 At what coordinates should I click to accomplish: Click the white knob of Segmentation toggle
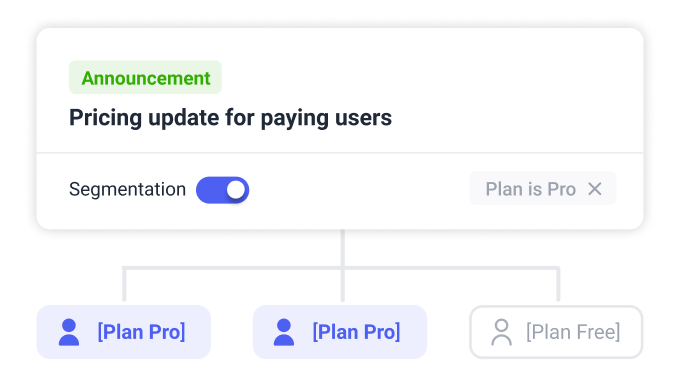(x=236, y=190)
